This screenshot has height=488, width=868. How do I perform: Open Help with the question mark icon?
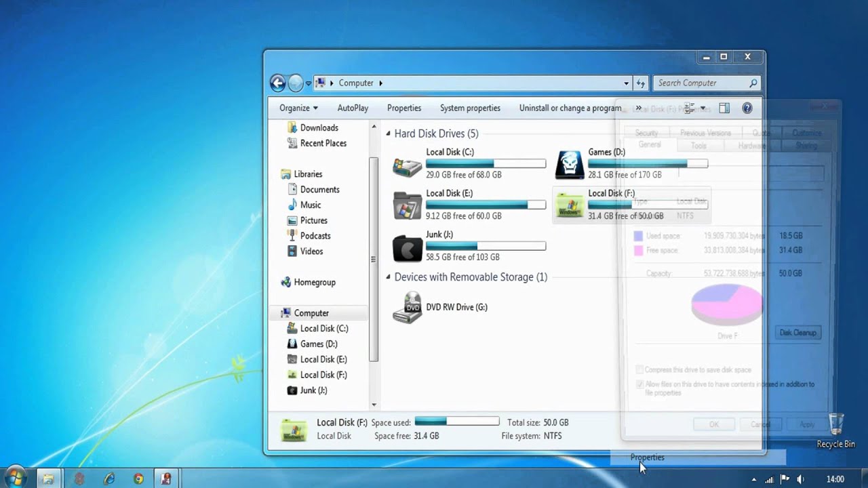tap(747, 108)
